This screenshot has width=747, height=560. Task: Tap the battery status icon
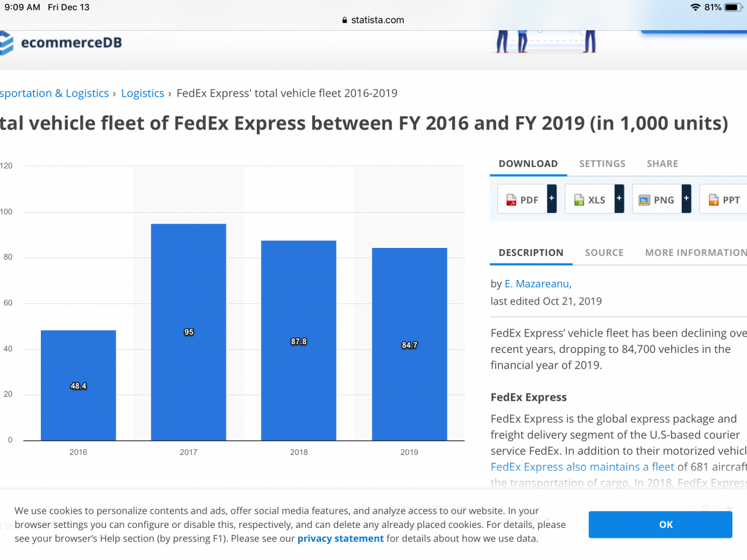[734, 8]
